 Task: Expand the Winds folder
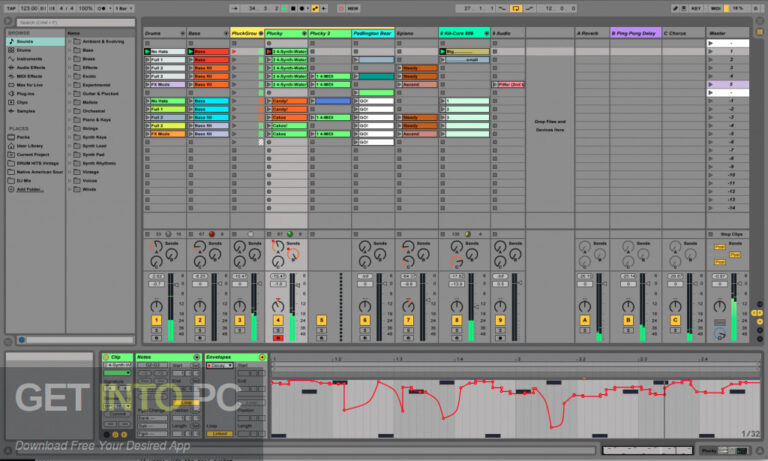(70, 189)
